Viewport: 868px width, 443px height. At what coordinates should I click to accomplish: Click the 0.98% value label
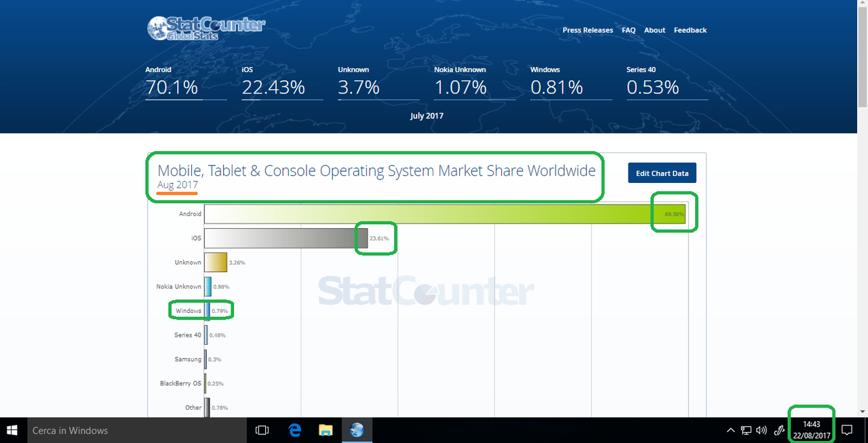(221, 287)
